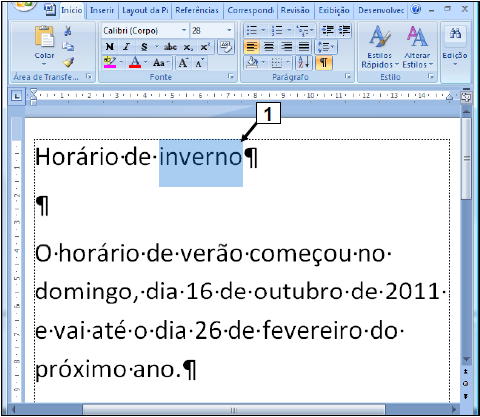480x417 pixels.
Task: Open Alterar Estilos options
Action: (x=417, y=47)
